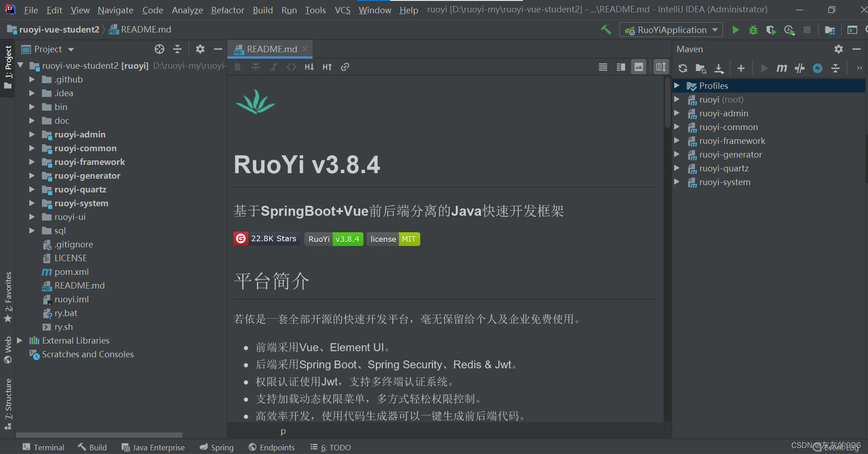The image size is (868, 454).
Task: Toggle Maven skip tests mode
Action: [818, 68]
